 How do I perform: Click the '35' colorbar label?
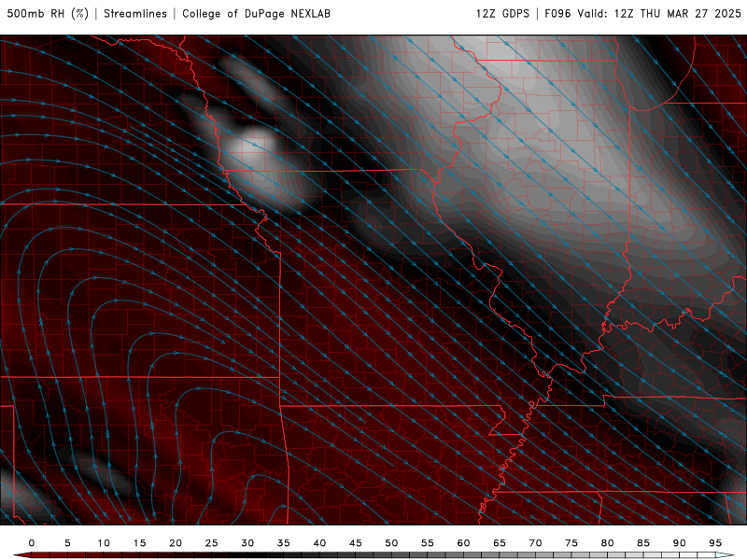pyautogui.click(x=284, y=543)
